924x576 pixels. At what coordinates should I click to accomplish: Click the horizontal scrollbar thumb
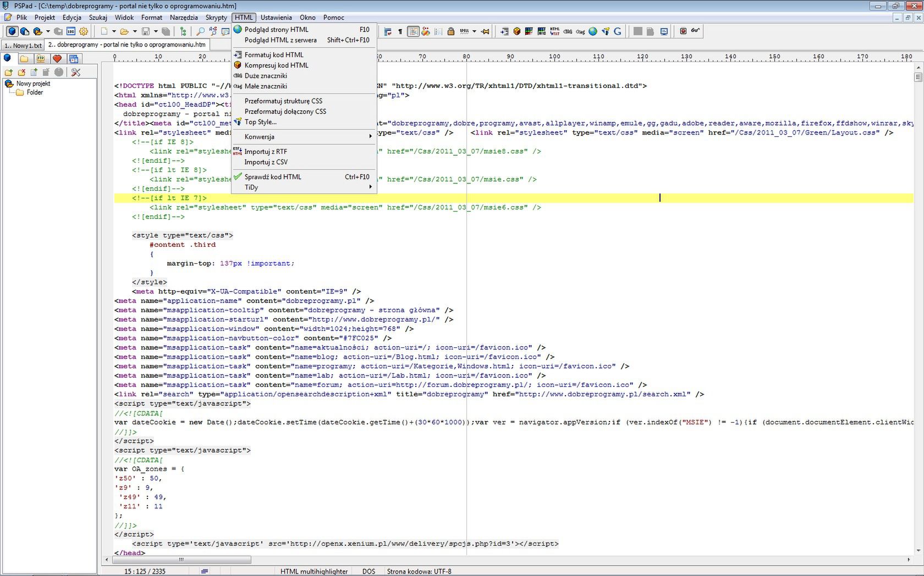(182, 560)
